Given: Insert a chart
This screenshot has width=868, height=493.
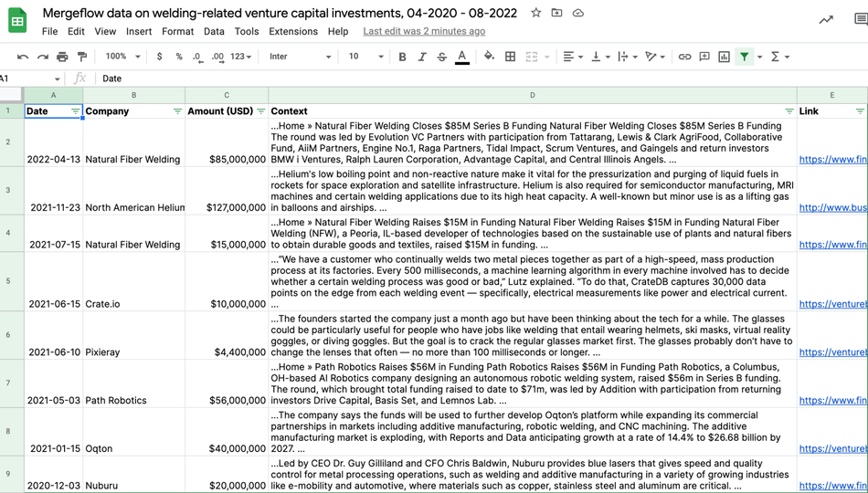Looking at the screenshot, I should pyautogui.click(x=724, y=57).
